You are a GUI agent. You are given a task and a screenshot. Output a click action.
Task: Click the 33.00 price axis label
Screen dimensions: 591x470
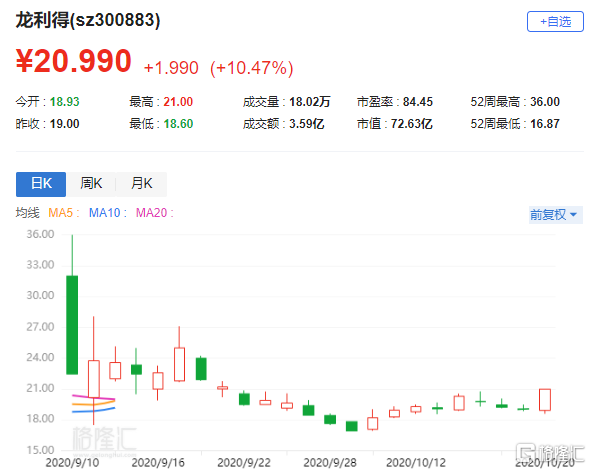pos(40,265)
